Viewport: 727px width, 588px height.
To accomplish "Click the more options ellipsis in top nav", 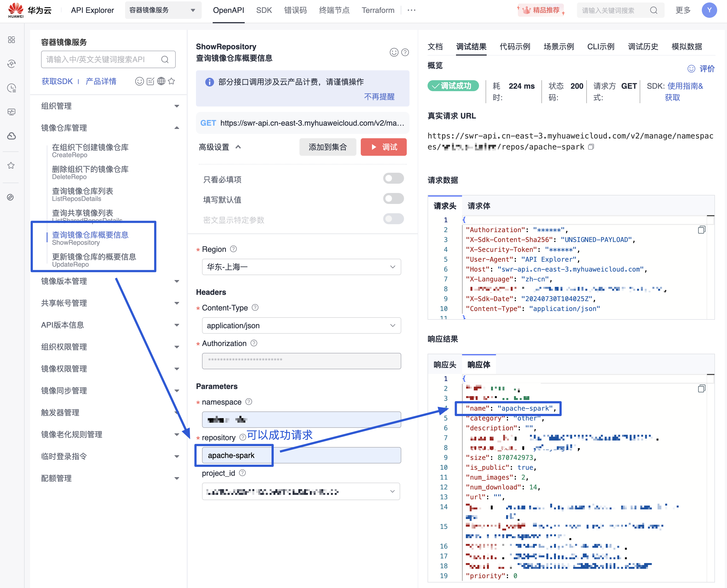I will (x=411, y=10).
